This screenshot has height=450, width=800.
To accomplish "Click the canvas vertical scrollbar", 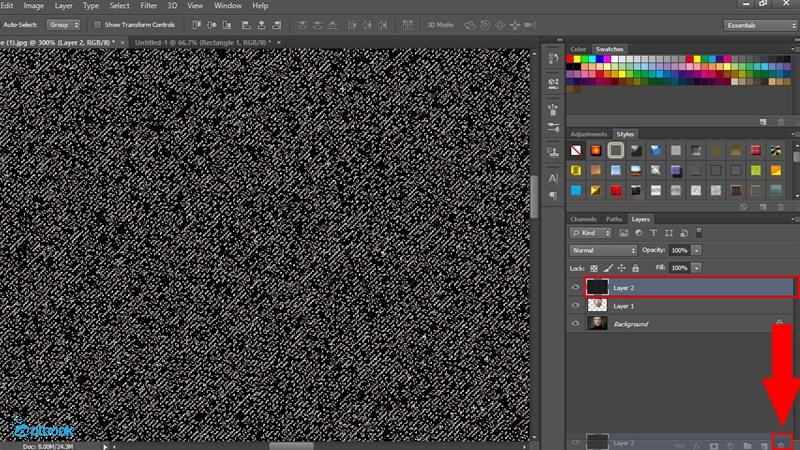I will pyautogui.click(x=534, y=196).
